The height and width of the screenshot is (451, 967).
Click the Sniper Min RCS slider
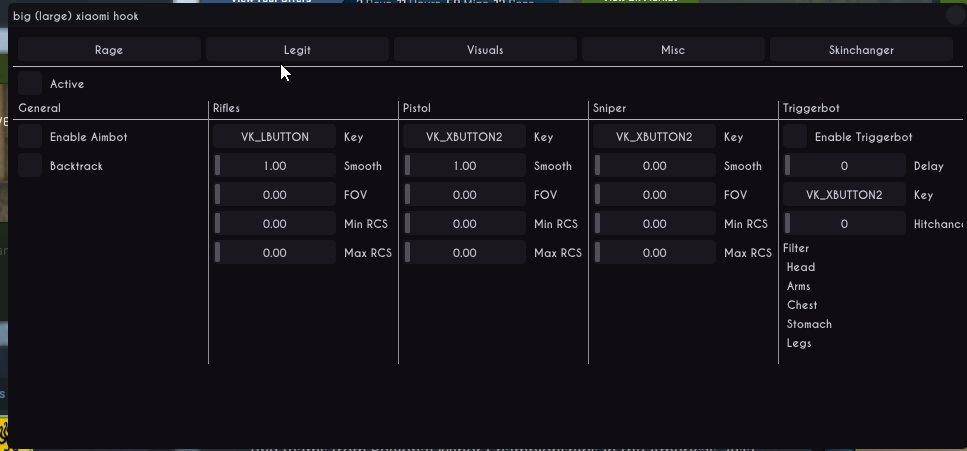point(654,223)
